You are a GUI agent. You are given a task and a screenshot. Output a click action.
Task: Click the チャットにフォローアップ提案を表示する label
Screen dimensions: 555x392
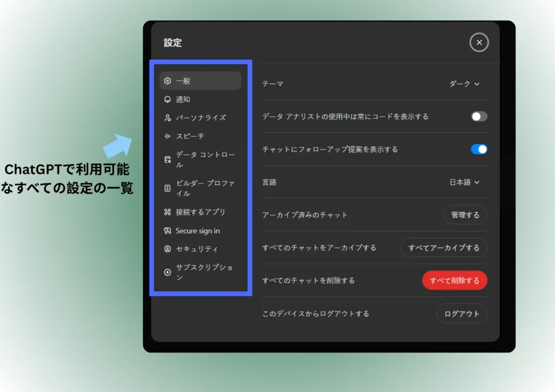point(330,149)
